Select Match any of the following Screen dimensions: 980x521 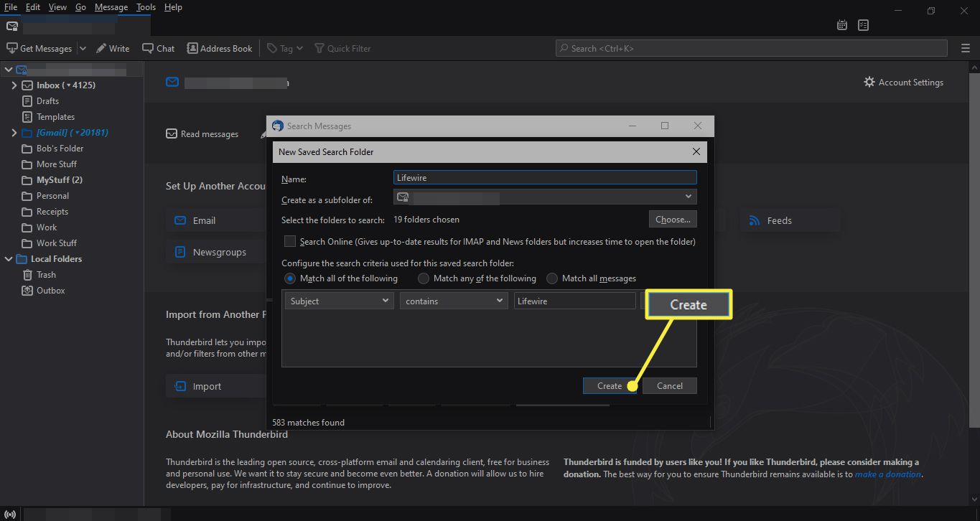424,278
